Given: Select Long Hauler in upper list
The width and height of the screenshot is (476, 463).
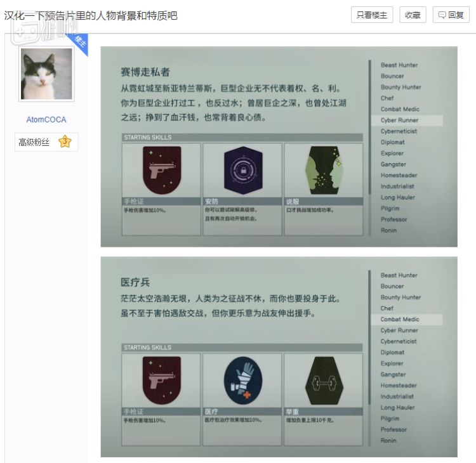Looking at the screenshot, I should pos(398,197).
